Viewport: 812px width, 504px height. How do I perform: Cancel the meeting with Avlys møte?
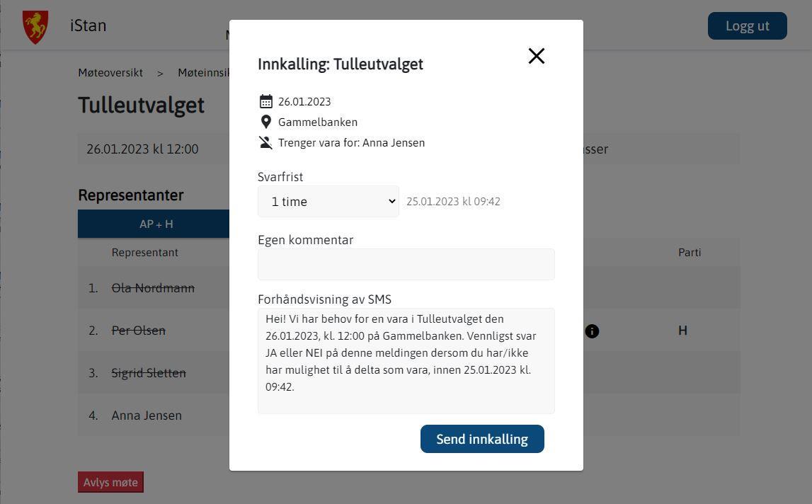click(110, 482)
